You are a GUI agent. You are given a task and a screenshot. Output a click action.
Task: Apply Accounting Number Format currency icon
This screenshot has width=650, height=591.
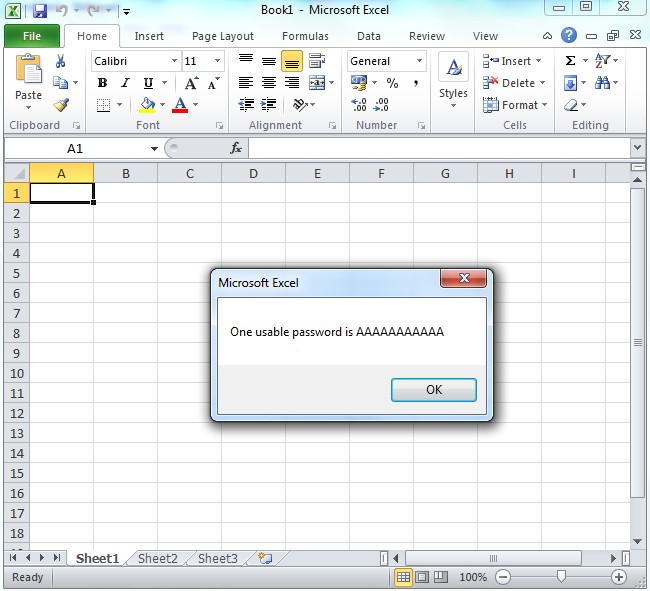tap(359, 82)
